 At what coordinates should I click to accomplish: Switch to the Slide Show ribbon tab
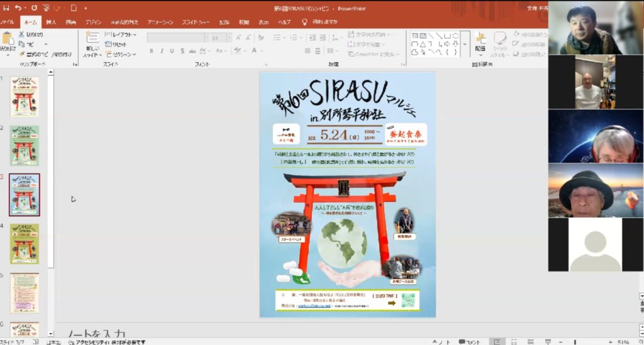tap(197, 21)
